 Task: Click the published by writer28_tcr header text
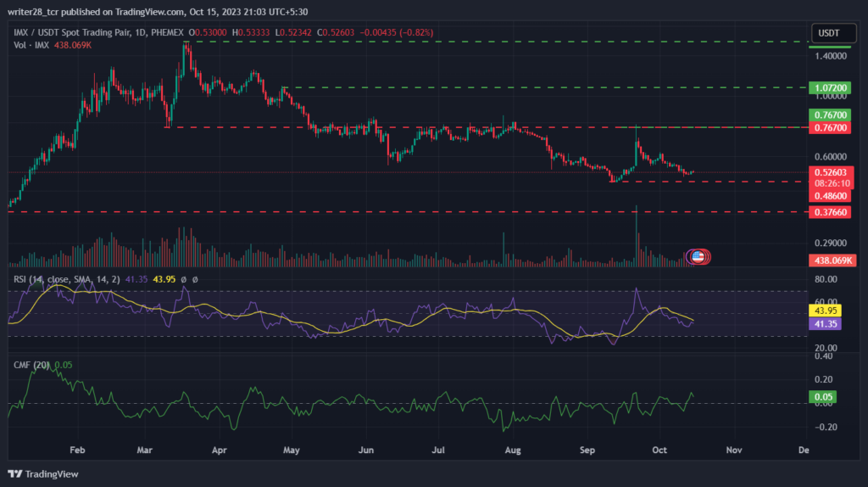[x=158, y=12]
